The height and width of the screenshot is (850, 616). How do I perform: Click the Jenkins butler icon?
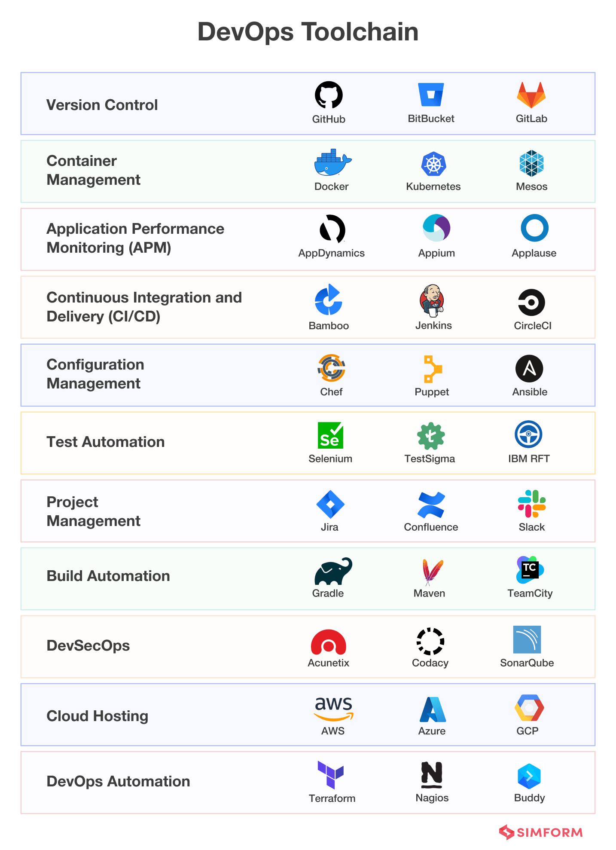tap(432, 300)
